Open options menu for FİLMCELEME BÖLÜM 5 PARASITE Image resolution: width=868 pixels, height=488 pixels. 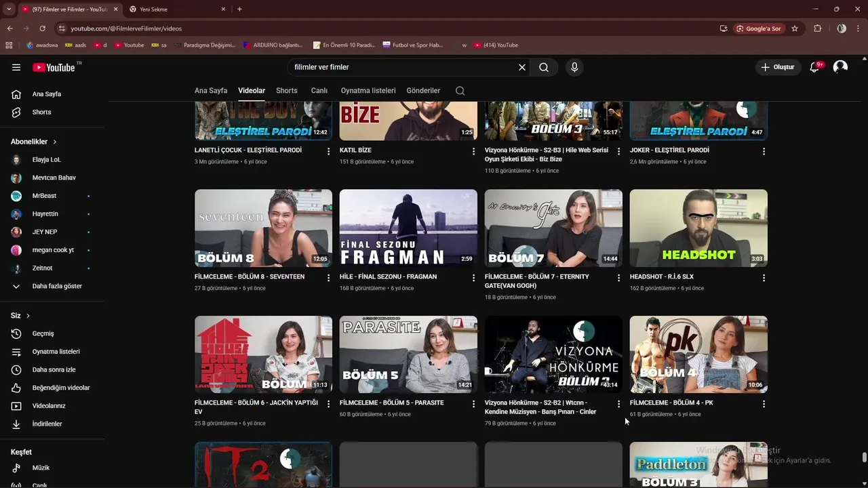pyautogui.click(x=473, y=404)
